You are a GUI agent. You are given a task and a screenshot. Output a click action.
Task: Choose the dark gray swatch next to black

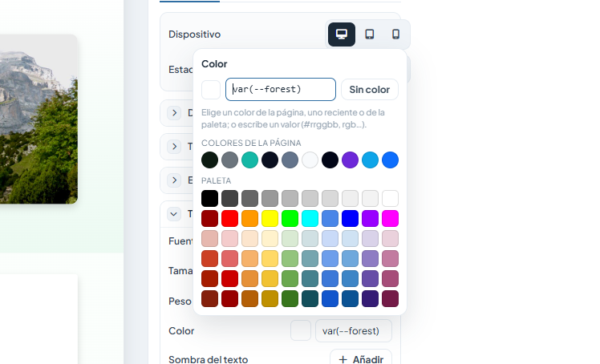[229, 199]
